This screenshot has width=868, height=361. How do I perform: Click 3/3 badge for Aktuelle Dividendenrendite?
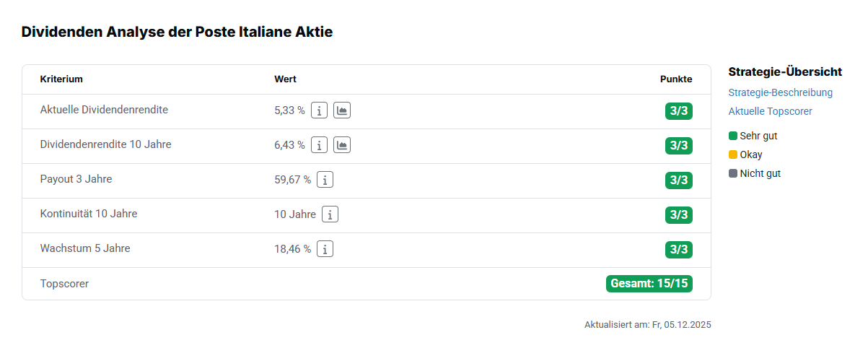tap(678, 111)
